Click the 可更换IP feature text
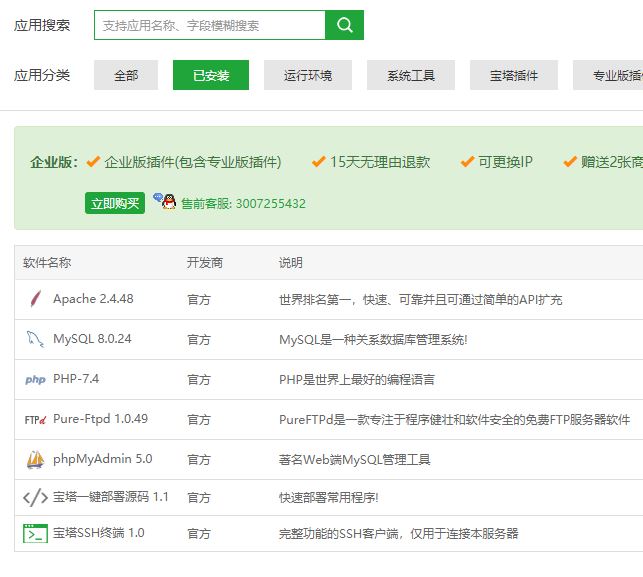This screenshot has width=643, height=577. (x=505, y=162)
